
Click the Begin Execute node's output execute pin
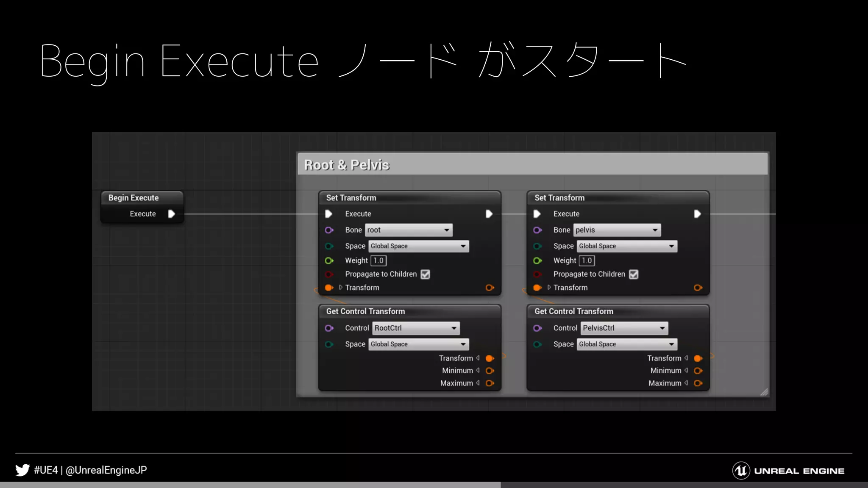click(172, 214)
